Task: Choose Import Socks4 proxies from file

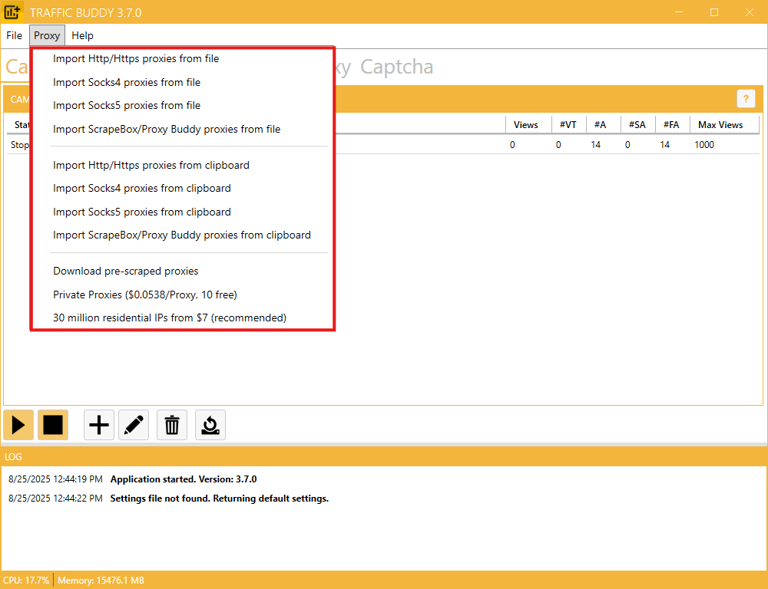Action: 126,82
